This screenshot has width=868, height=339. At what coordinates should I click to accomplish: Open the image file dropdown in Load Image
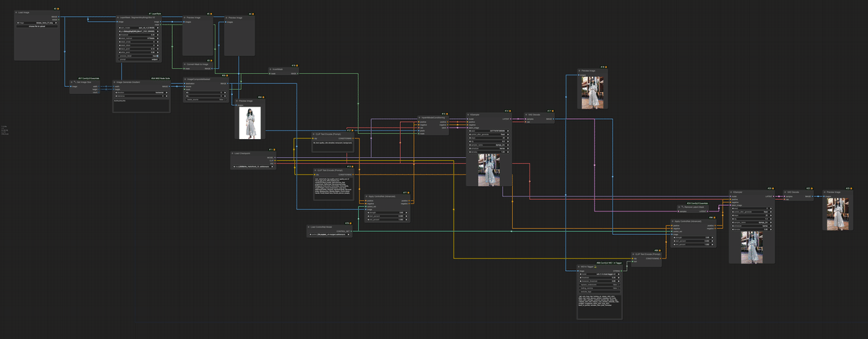click(37, 22)
